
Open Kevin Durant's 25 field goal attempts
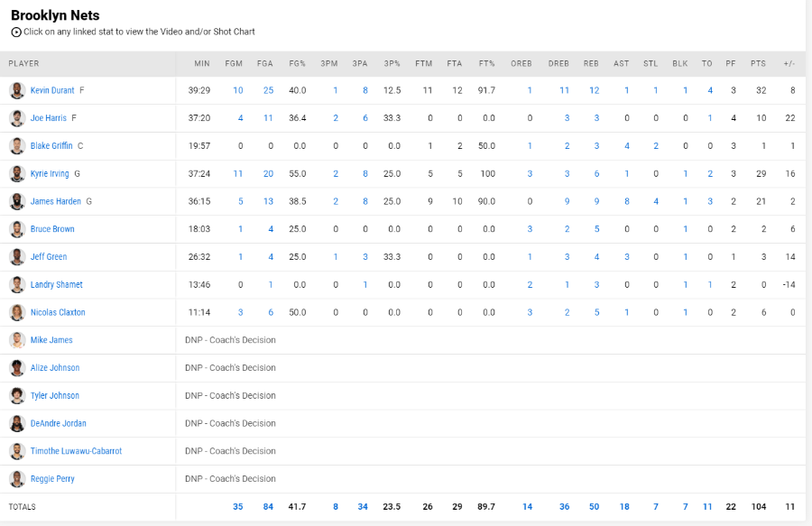click(268, 90)
